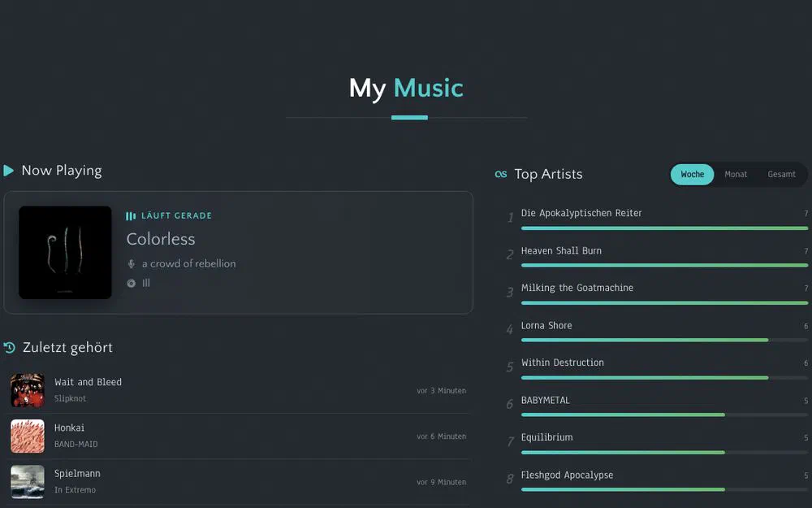Open Fleshgod Apocalypse artist entry
Viewport: 812px width, 508px height.
click(x=567, y=475)
